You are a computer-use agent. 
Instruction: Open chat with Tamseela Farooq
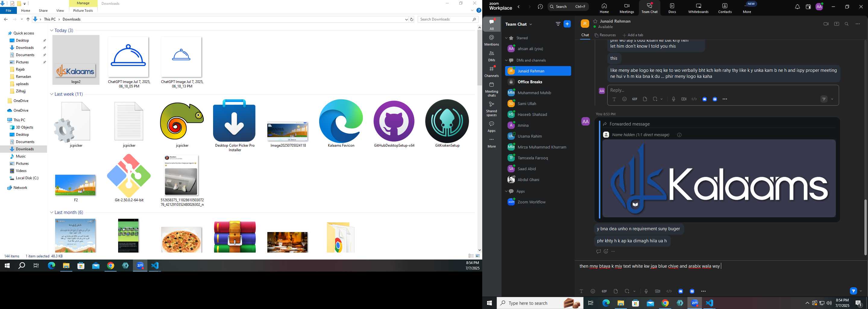pos(538,158)
